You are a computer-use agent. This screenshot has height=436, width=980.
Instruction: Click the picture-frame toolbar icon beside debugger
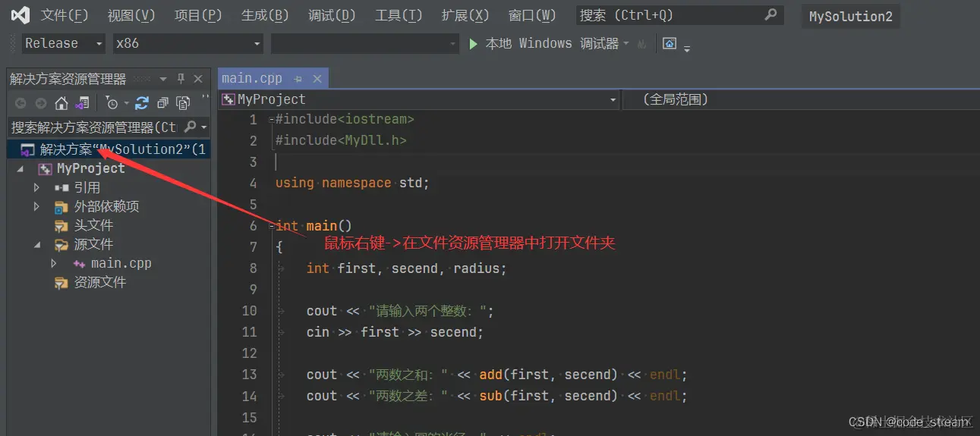(670, 44)
